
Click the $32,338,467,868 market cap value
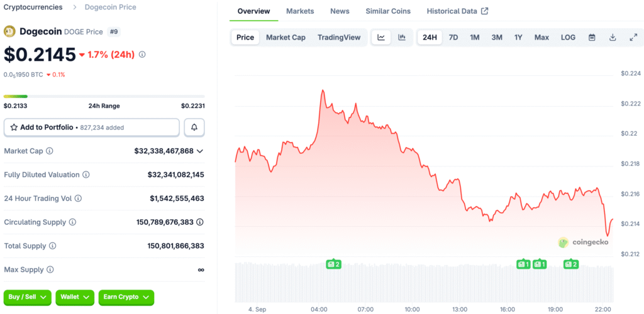164,151
